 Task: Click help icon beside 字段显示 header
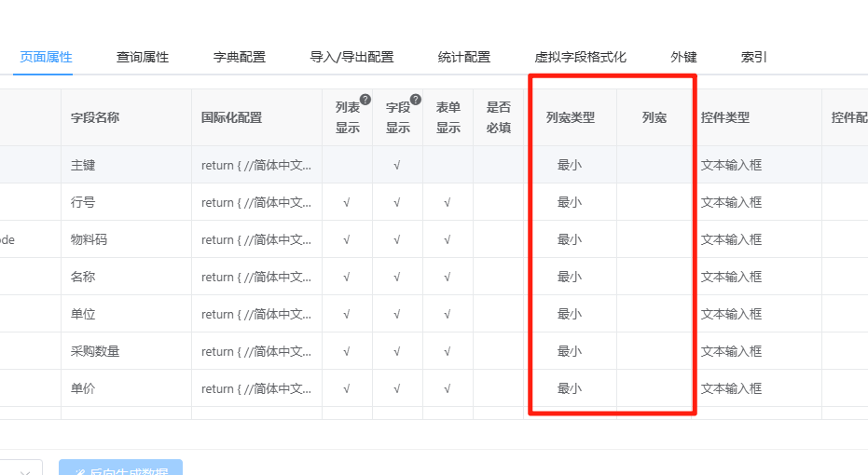[416, 100]
